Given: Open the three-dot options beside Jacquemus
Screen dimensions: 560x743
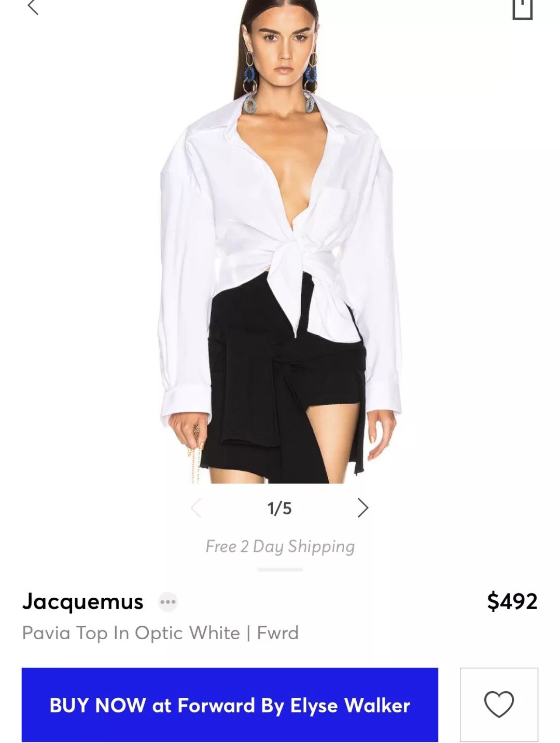Looking at the screenshot, I should click(168, 602).
